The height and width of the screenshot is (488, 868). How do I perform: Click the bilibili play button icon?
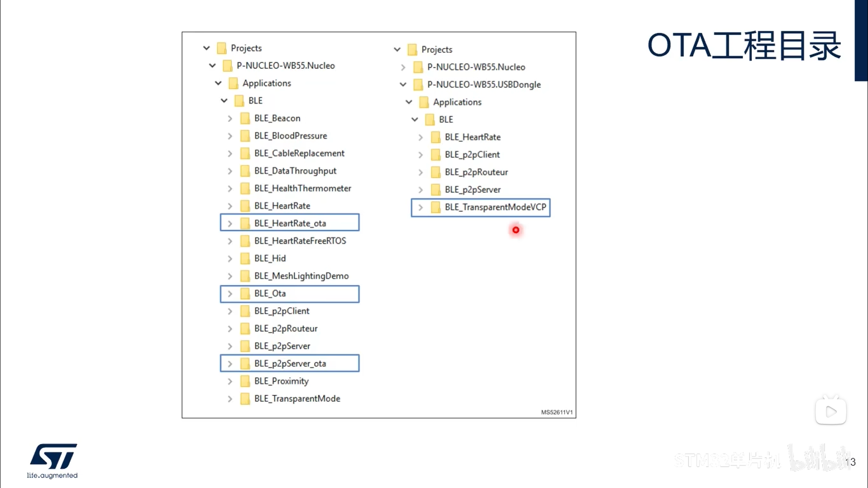pyautogui.click(x=830, y=411)
